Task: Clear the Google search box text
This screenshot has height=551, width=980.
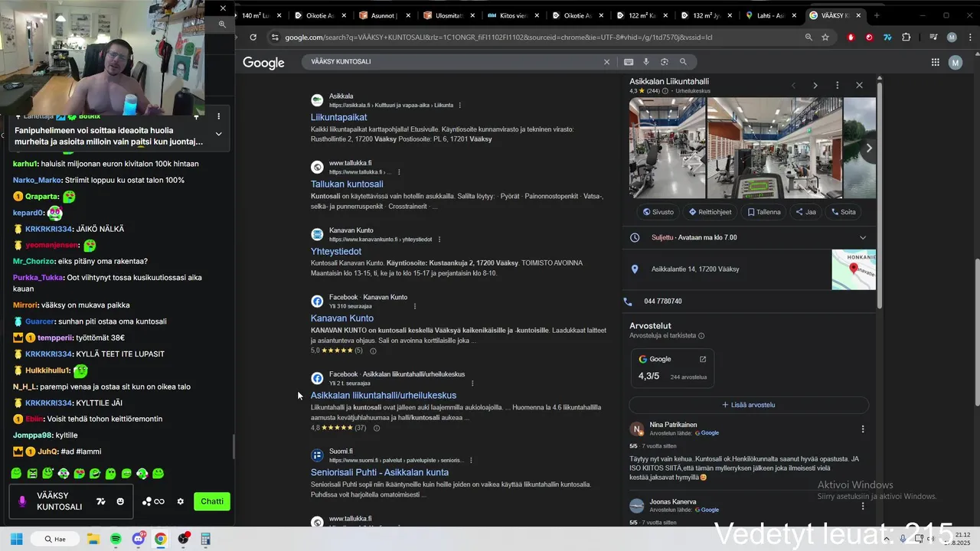Action: 606,62
